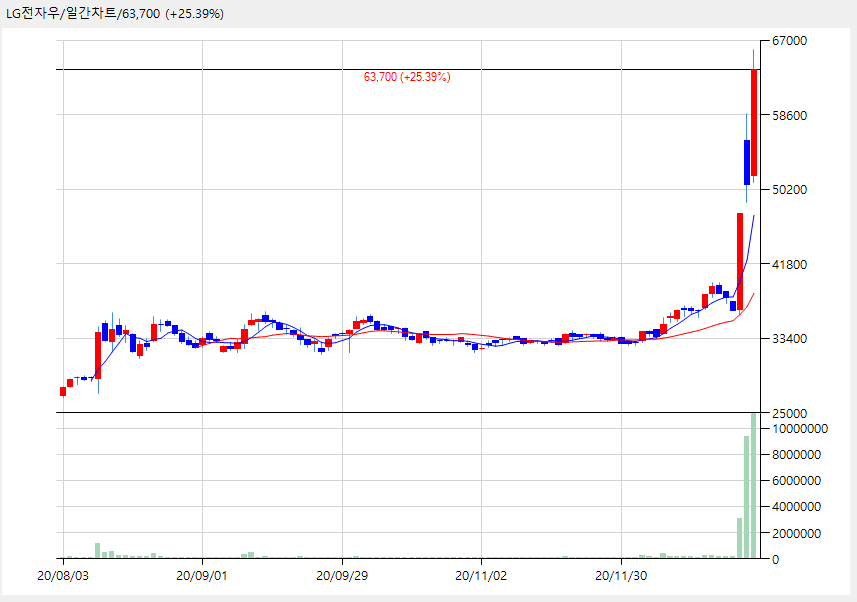Image resolution: width=857 pixels, height=602 pixels.
Task: Select the blue candlestick near 58600 level
Action: pyautogui.click(x=747, y=162)
